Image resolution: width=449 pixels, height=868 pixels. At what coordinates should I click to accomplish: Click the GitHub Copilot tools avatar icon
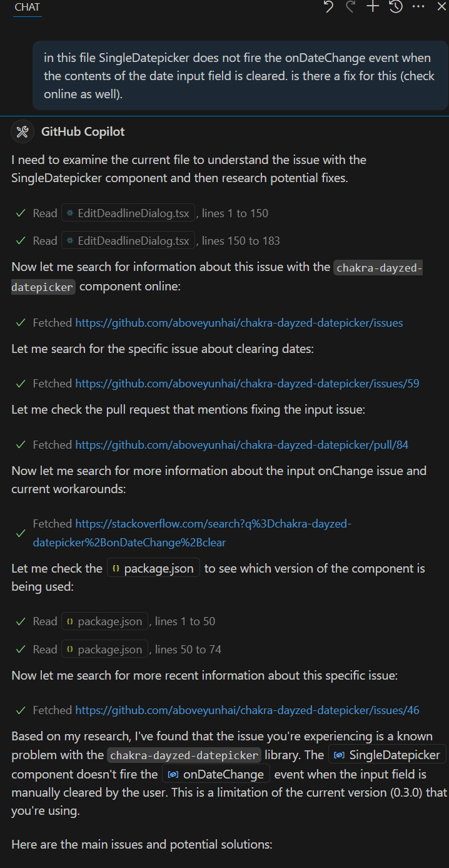point(23,131)
